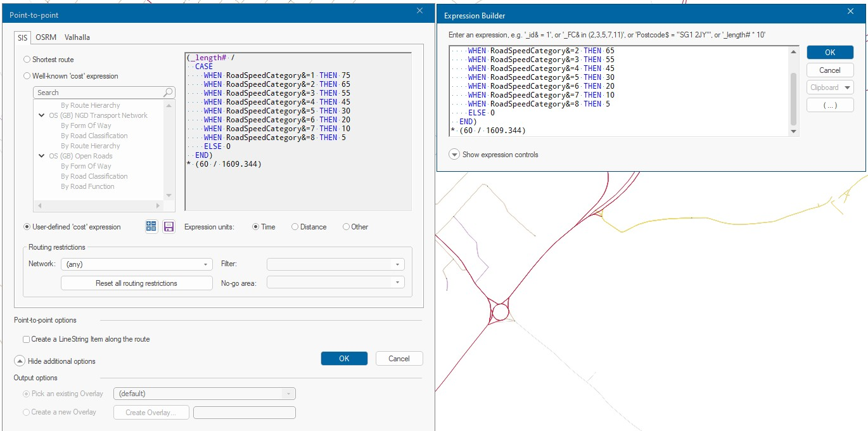Collapse OS (GB) Open Roads node
The width and height of the screenshot is (868, 431).
pos(42,156)
